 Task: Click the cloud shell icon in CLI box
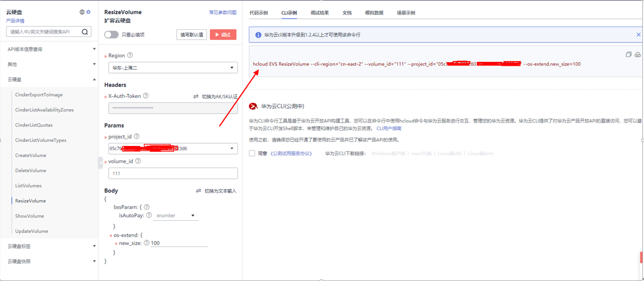click(x=637, y=54)
